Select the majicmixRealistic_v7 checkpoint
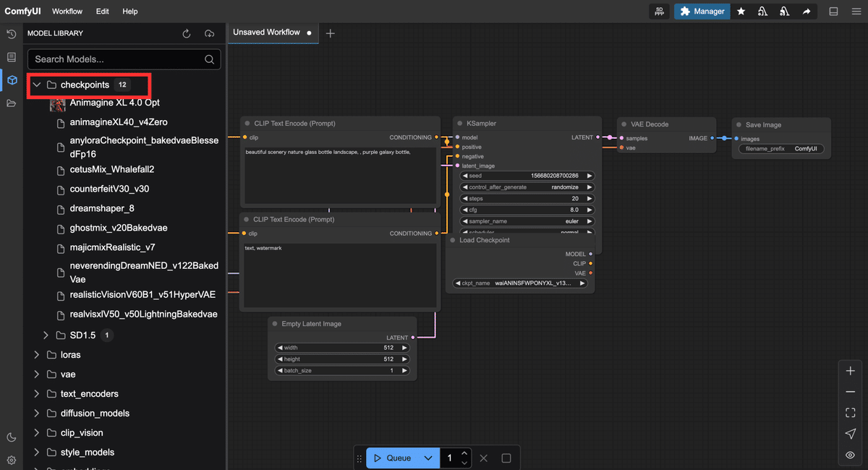Viewport: 868px width, 470px height. (x=113, y=247)
